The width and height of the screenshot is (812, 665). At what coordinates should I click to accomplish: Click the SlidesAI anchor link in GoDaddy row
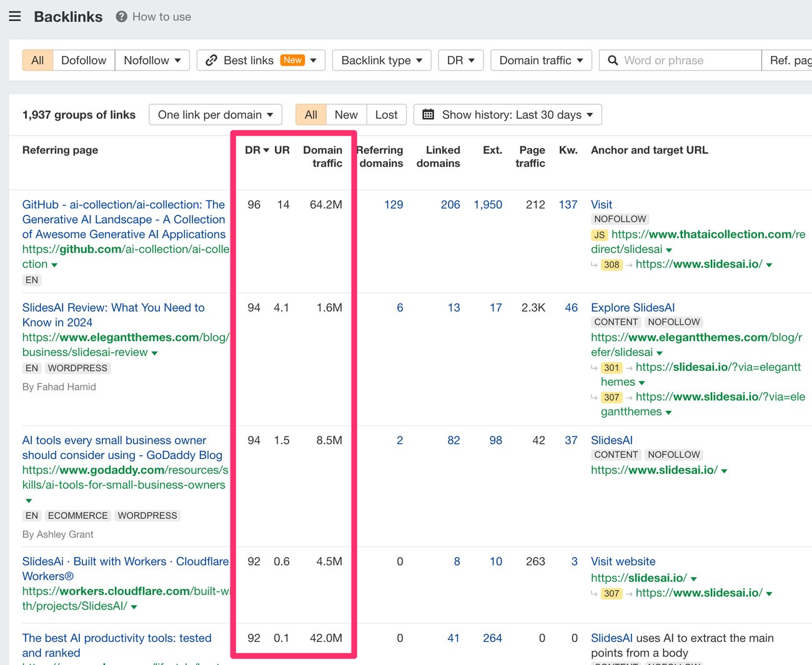pyautogui.click(x=611, y=441)
